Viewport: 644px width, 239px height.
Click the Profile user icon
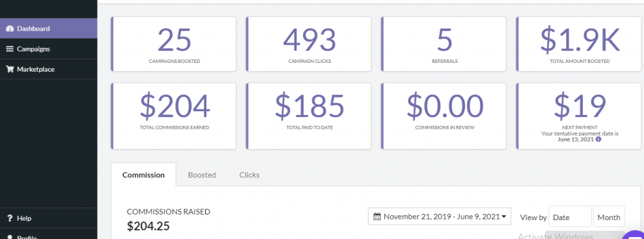click(10, 236)
